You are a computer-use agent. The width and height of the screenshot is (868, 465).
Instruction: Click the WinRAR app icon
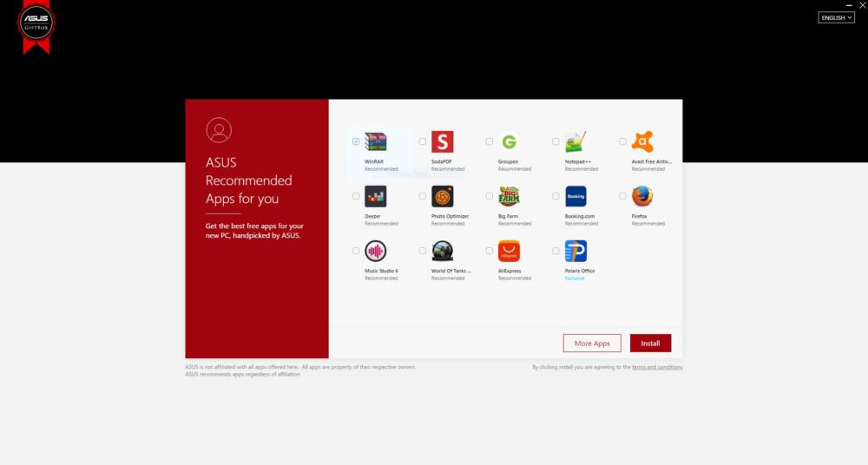[x=375, y=141]
